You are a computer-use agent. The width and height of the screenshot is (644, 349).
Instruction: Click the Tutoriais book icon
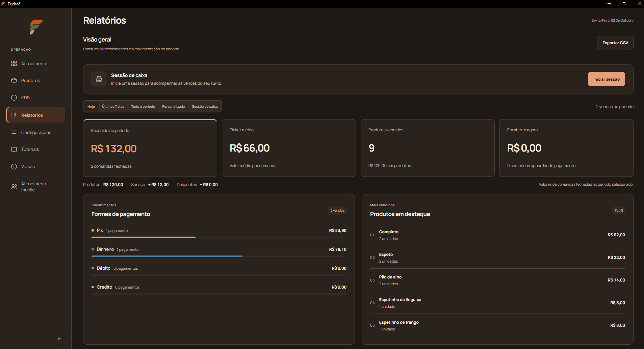(14, 149)
